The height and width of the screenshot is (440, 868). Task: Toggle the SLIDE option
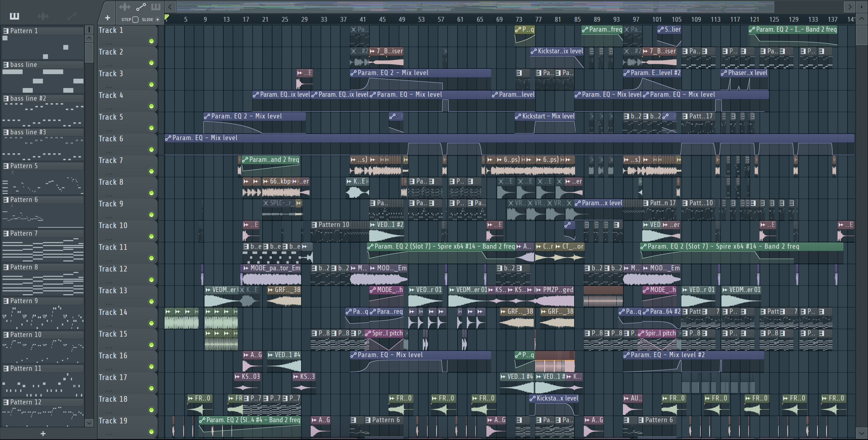tap(157, 20)
